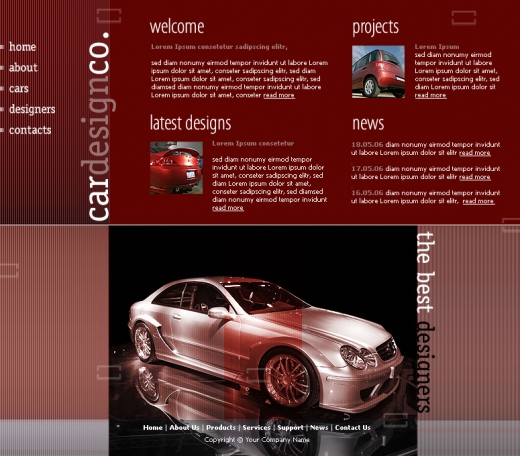
Task: Open read more for 18.05.06 news
Action: point(475,153)
